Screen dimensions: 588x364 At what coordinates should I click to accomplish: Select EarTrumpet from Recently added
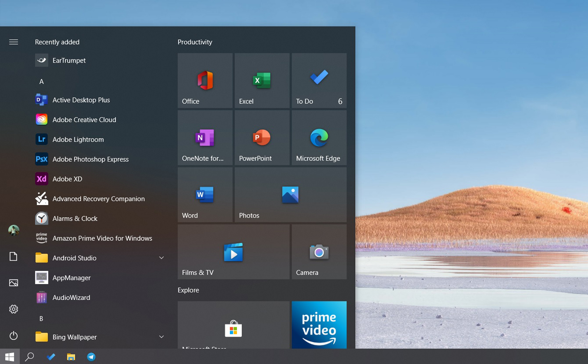click(68, 60)
